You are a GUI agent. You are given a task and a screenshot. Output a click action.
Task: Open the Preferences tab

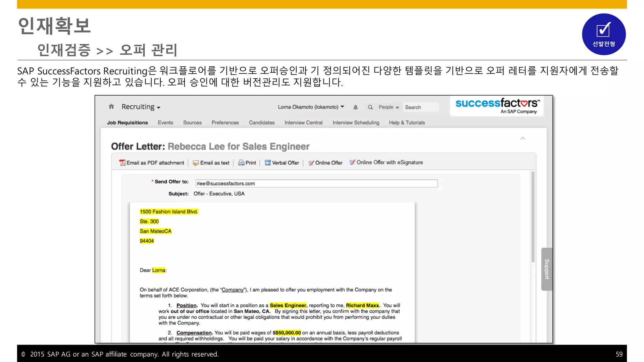[x=225, y=123]
